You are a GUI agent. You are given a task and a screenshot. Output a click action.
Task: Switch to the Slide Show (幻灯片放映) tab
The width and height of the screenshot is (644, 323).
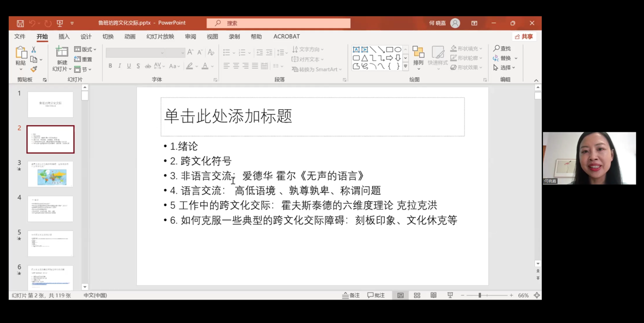point(160,37)
